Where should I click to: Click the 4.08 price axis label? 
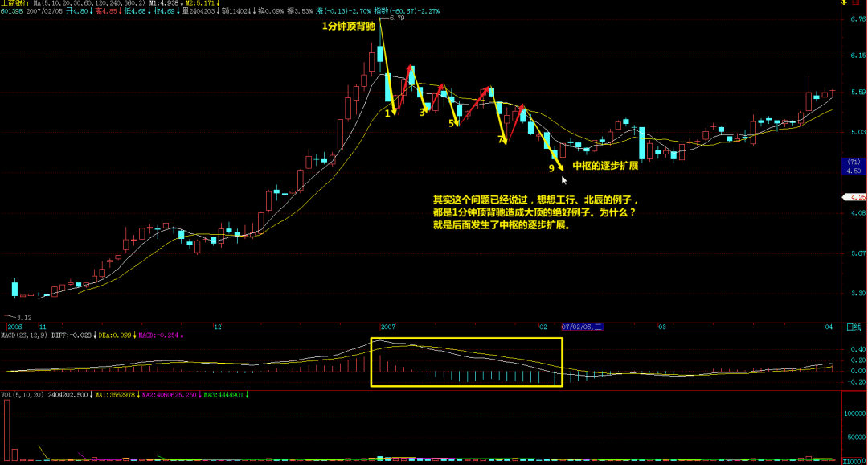pos(858,213)
